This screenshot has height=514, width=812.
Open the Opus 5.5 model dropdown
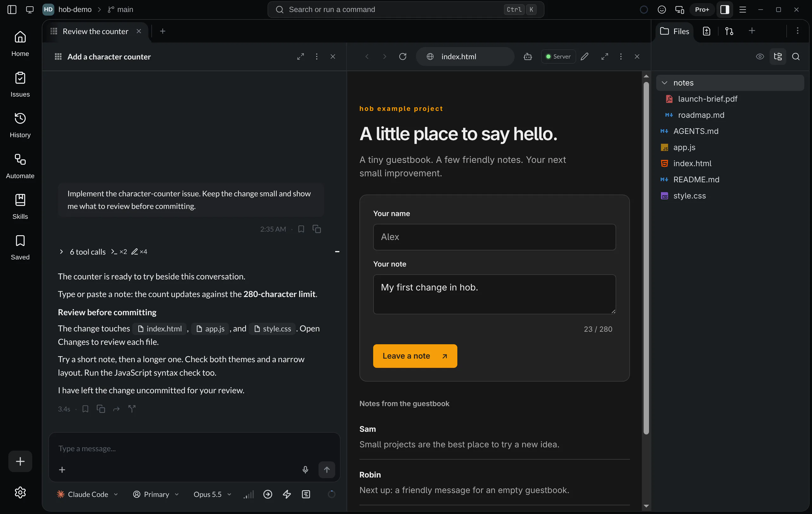pyautogui.click(x=213, y=494)
